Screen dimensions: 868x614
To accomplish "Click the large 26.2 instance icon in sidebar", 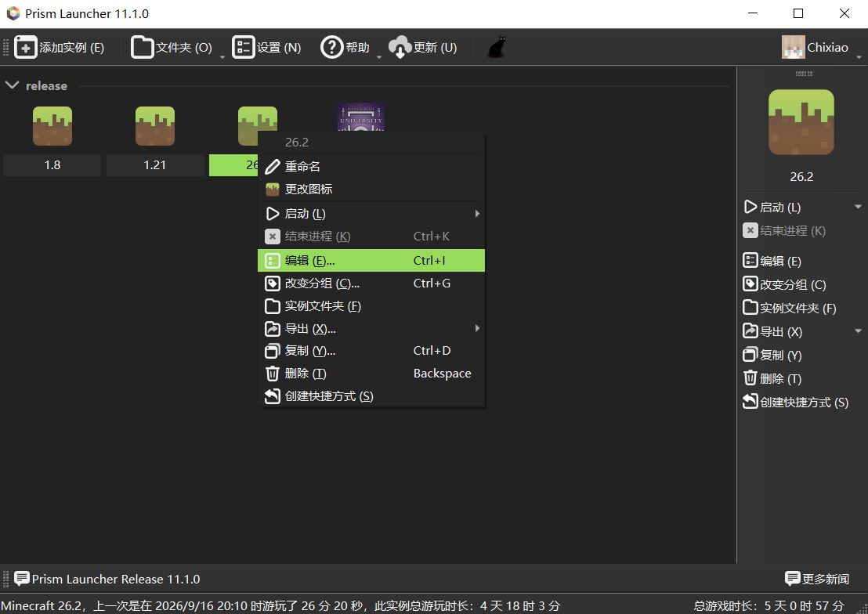I will coord(801,122).
